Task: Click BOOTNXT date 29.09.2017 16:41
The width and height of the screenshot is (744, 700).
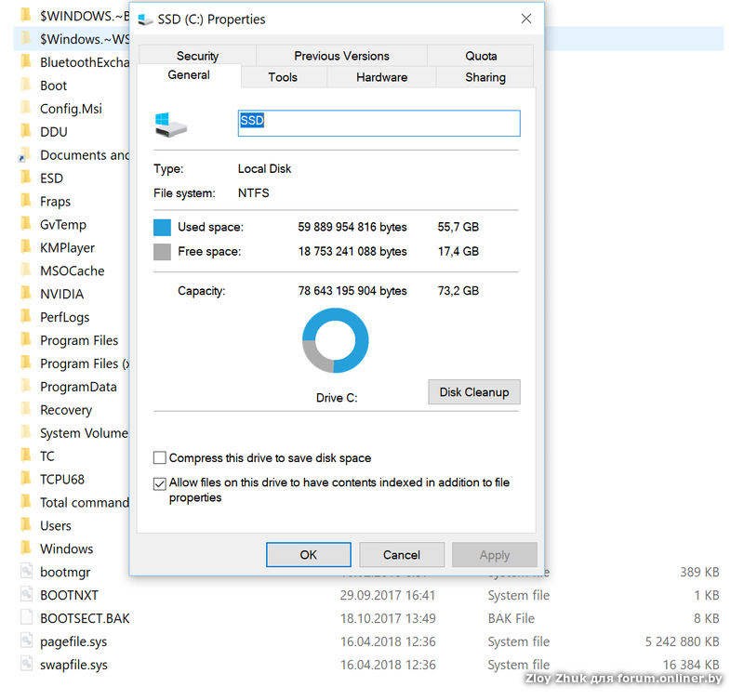Action: 388,595
